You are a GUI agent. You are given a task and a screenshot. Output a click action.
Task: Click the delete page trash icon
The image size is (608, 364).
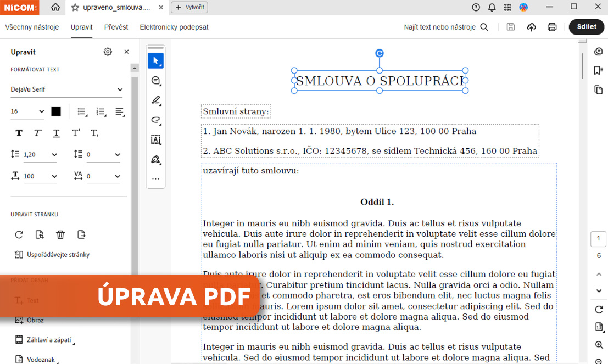tap(60, 234)
